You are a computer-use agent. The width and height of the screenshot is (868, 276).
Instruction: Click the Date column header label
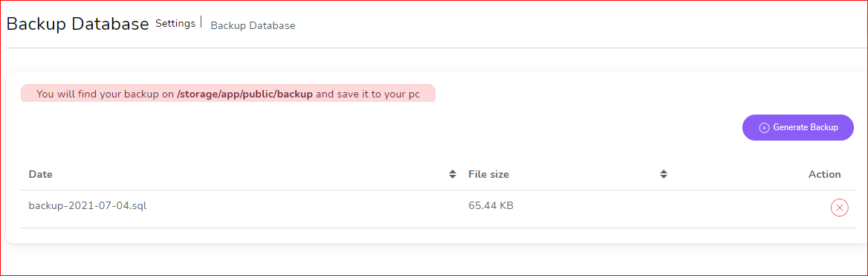coord(40,174)
